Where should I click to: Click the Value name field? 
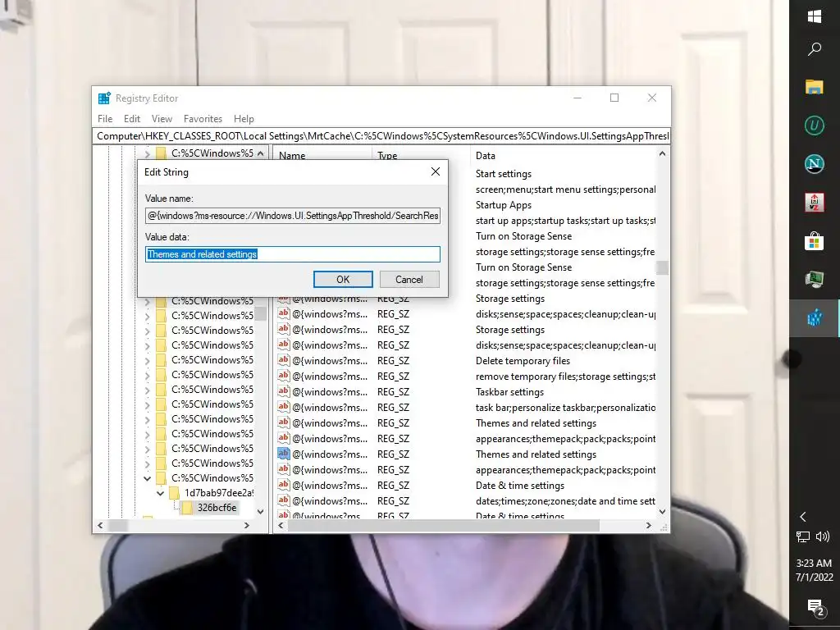pos(293,216)
